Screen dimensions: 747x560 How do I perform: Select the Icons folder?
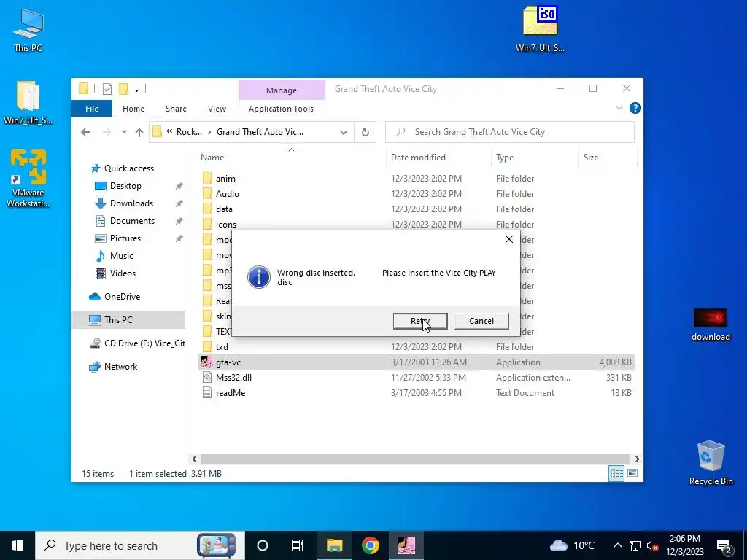226,225
